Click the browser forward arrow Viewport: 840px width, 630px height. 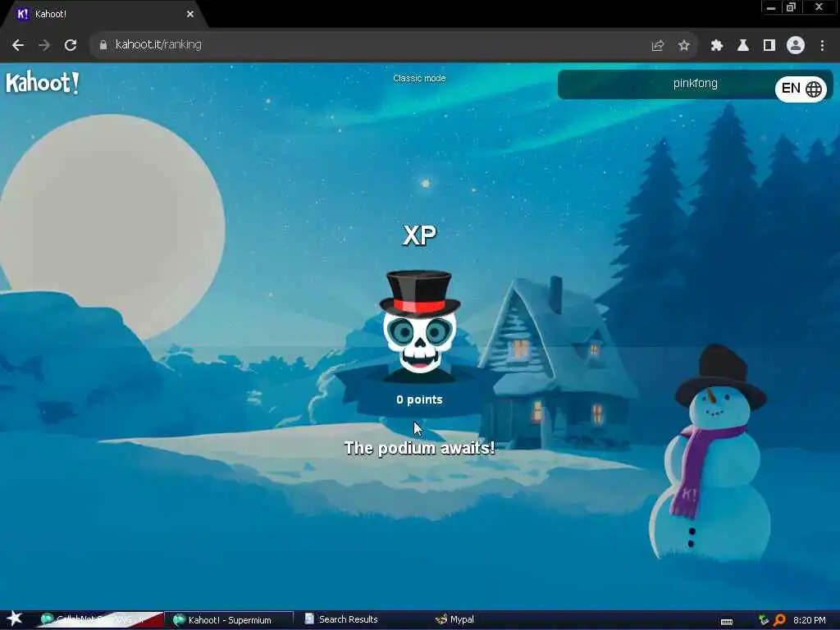tap(44, 45)
